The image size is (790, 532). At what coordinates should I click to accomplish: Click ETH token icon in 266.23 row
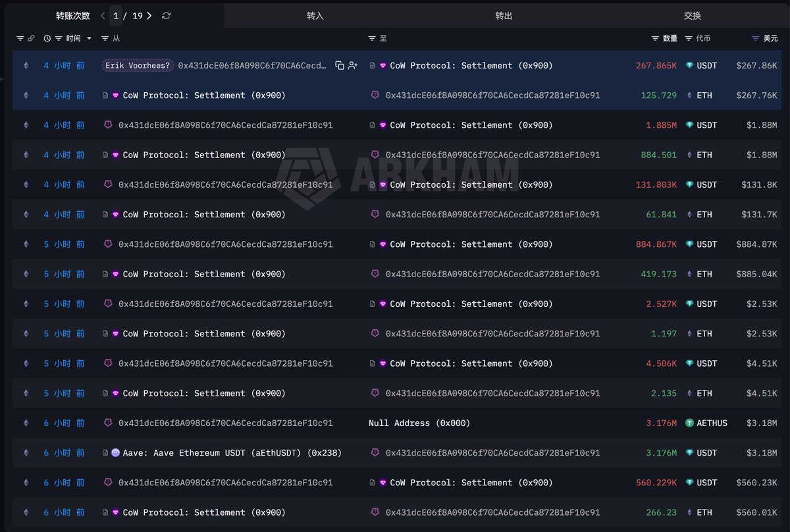pyautogui.click(x=689, y=512)
